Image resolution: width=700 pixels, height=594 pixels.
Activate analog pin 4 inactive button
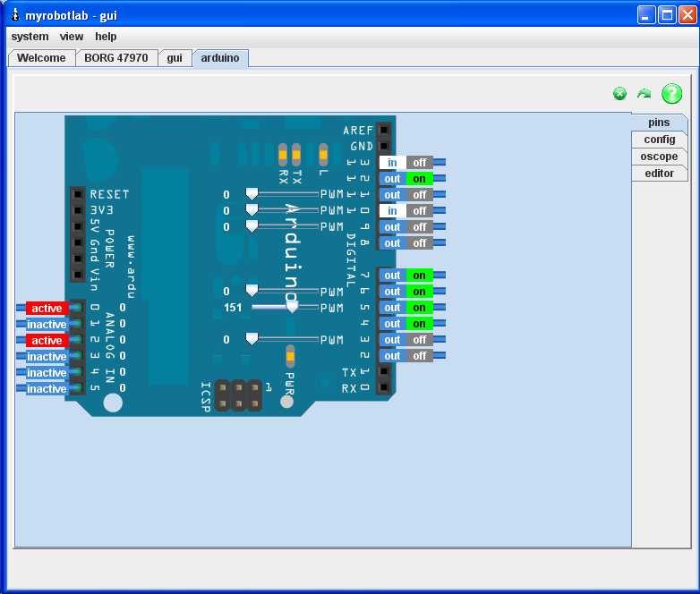47,372
